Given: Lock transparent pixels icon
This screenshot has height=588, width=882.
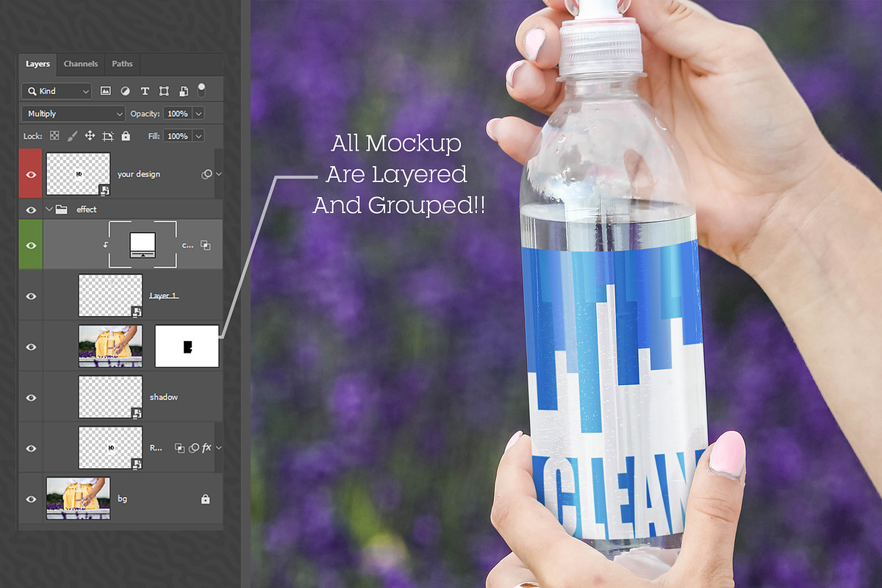Looking at the screenshot, I should [54, 136].
